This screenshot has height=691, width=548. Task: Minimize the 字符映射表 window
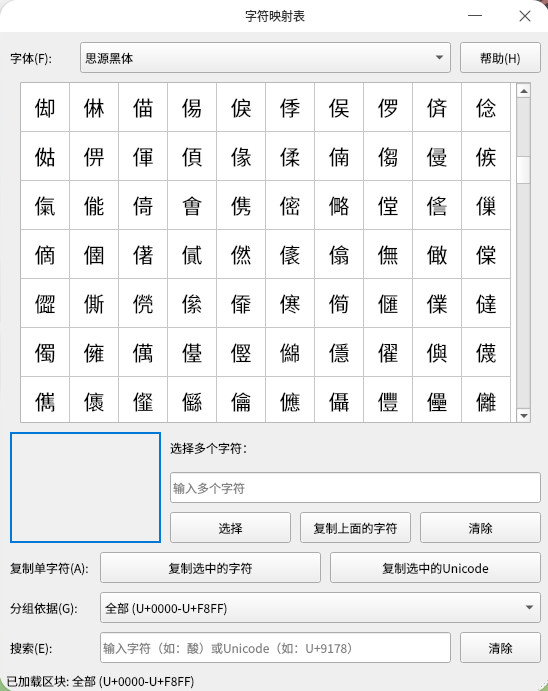pyautogui.click(x=475, y=16)
